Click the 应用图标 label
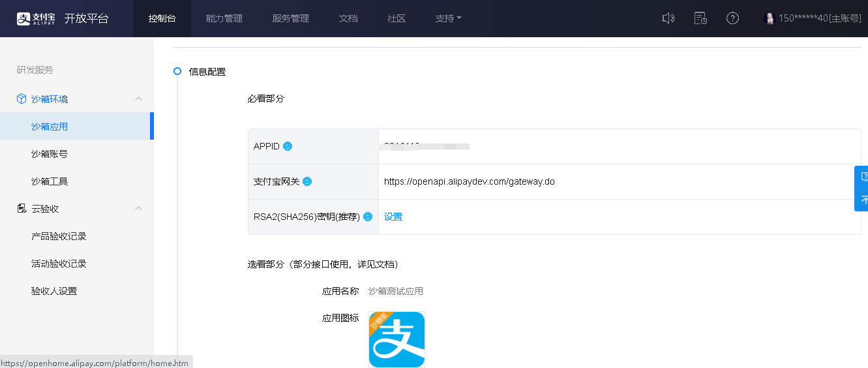 pyautogui.click(x=340, y=318)
